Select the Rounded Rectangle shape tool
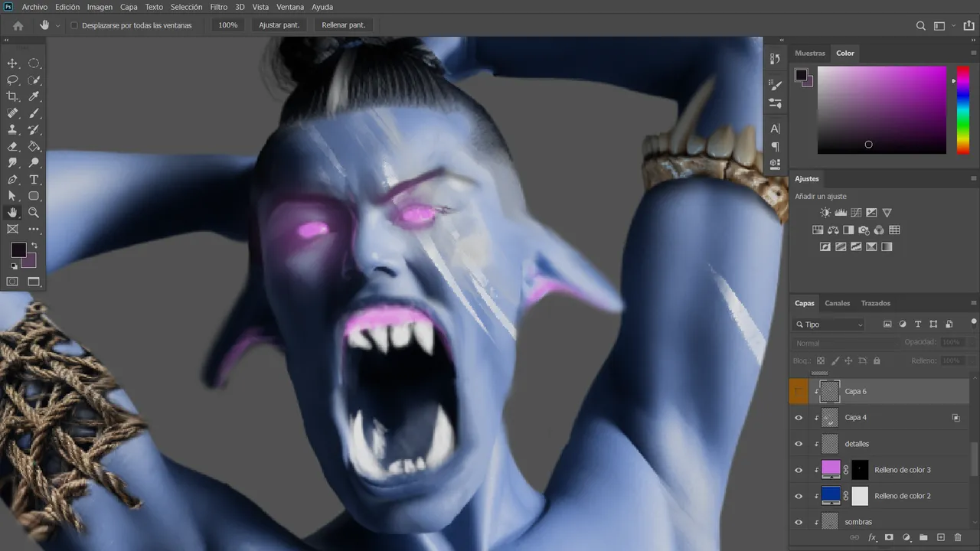 (x=34, y=196)
